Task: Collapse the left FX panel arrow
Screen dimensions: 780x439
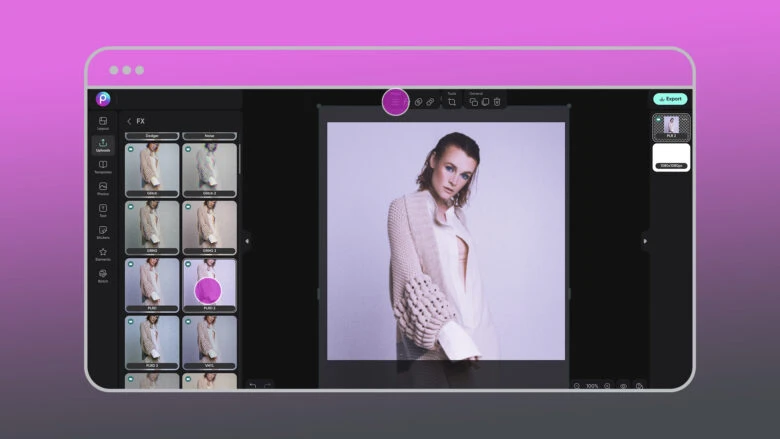Action: coord(247,240)
